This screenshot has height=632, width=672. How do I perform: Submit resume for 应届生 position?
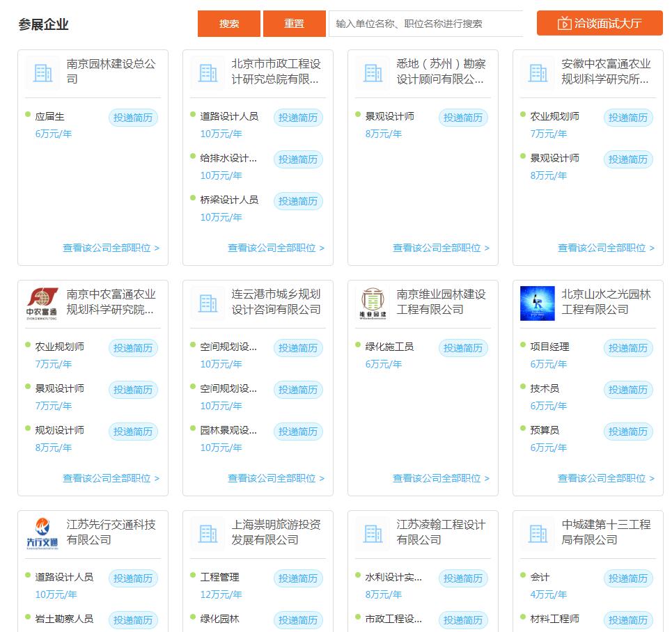133,118
